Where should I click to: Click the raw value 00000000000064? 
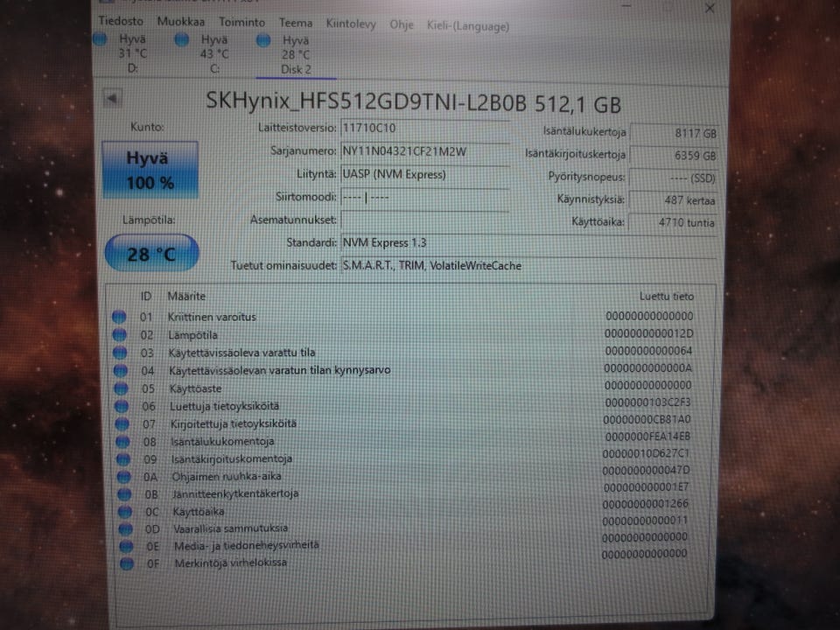pos(648,351)
